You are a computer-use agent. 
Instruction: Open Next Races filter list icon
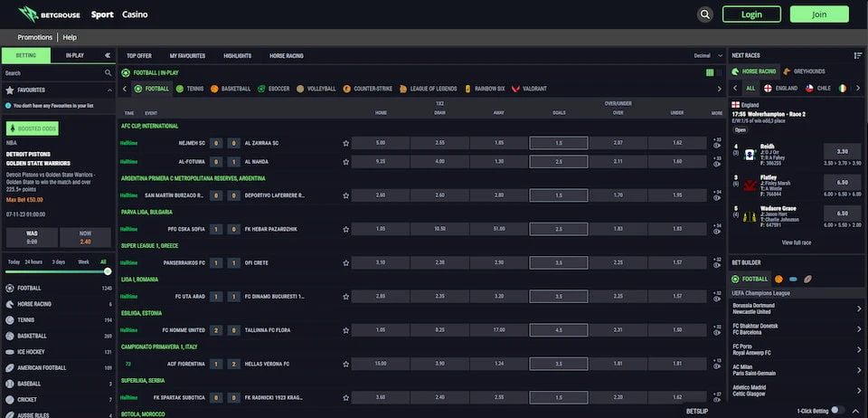[x=858, y=55]
